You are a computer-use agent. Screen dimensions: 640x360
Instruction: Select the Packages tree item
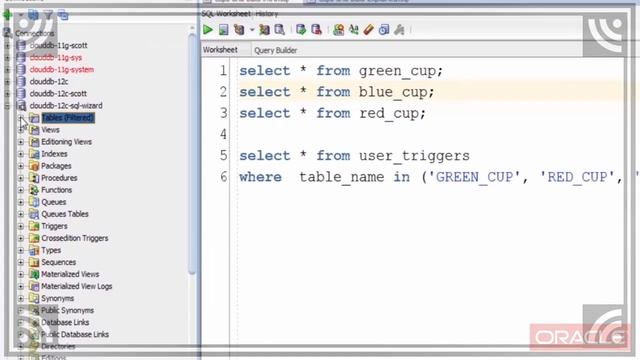[x=56, y=166]
